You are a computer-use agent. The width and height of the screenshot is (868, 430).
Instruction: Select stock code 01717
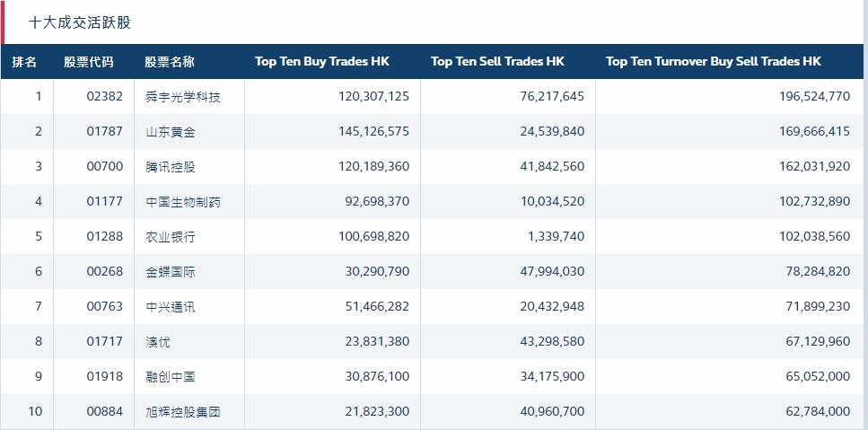point(105,342)
